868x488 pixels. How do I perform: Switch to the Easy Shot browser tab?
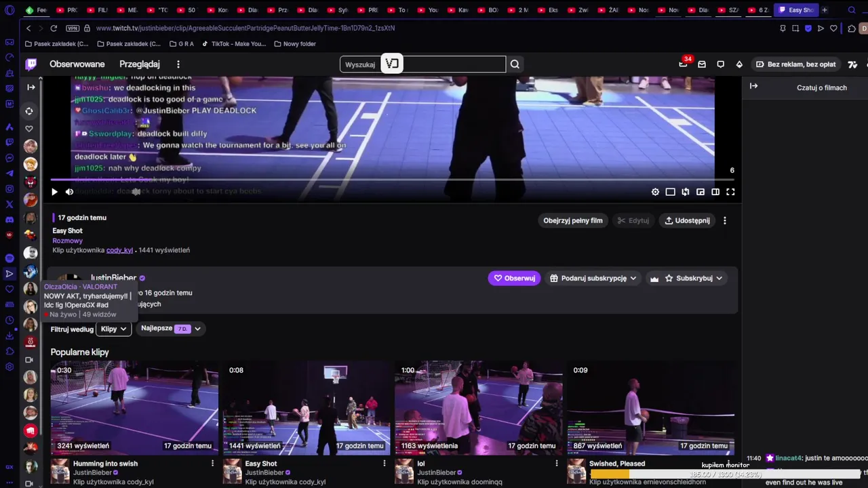796,10
